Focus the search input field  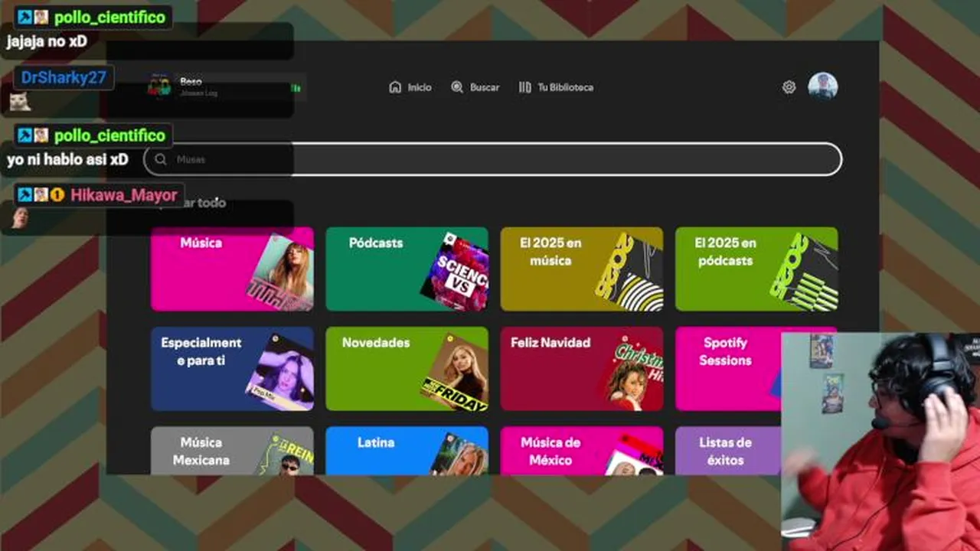[x=493, y=159]
